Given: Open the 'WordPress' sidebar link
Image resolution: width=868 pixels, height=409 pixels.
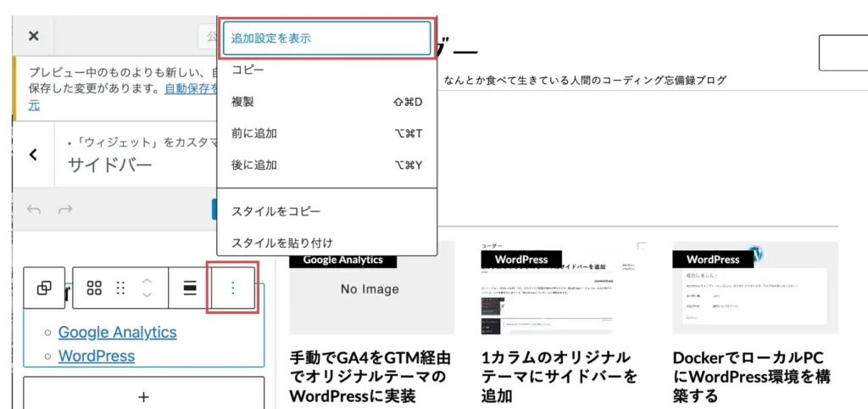Looking at the screenshot, I should click(x=97, y=356).
